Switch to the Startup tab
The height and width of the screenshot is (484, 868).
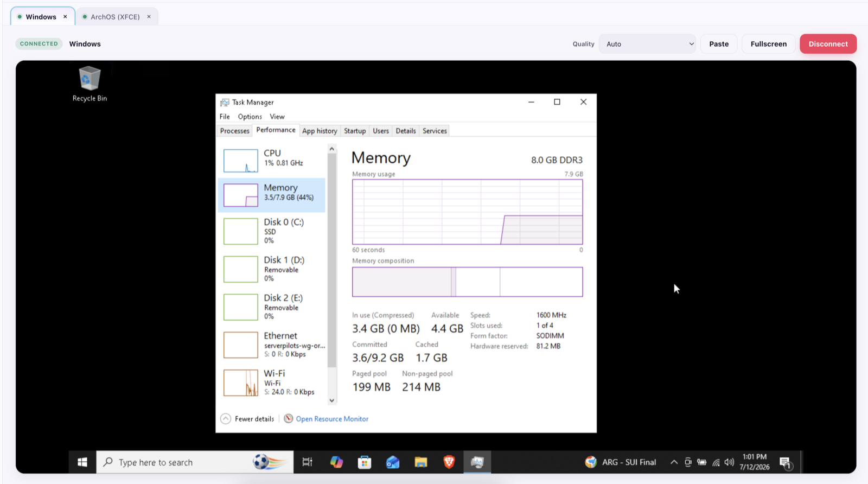pyautogui.click(x=355, y=131)
